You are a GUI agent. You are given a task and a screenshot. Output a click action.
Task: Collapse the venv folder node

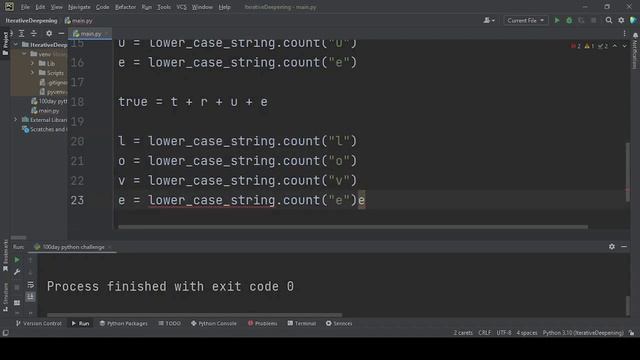click(x=24, y=54)
